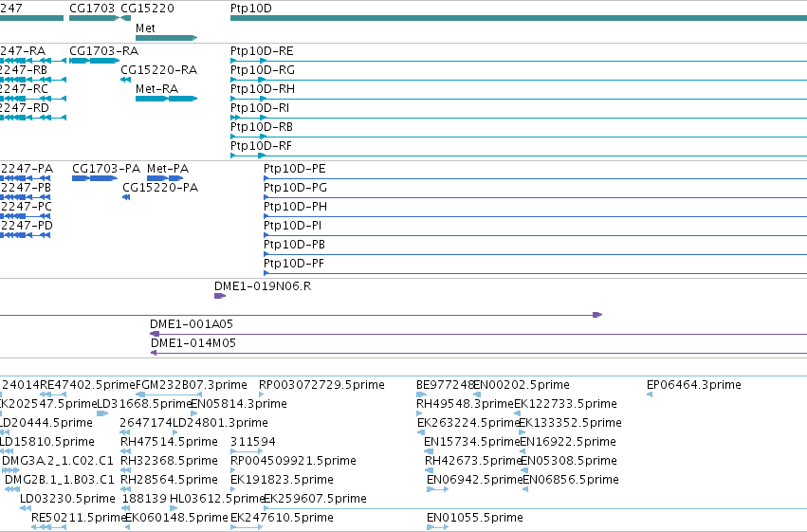This screenshot has height=532, width=807.
Task: Click the RP003072729.5prime EST label
Action: (321, 385)
